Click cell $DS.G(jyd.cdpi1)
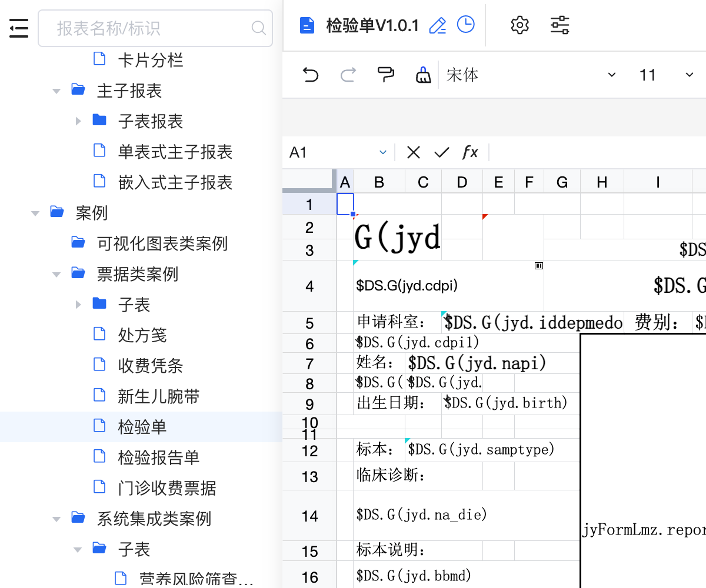Screen dimensions: 706x588 coord(467,342)
